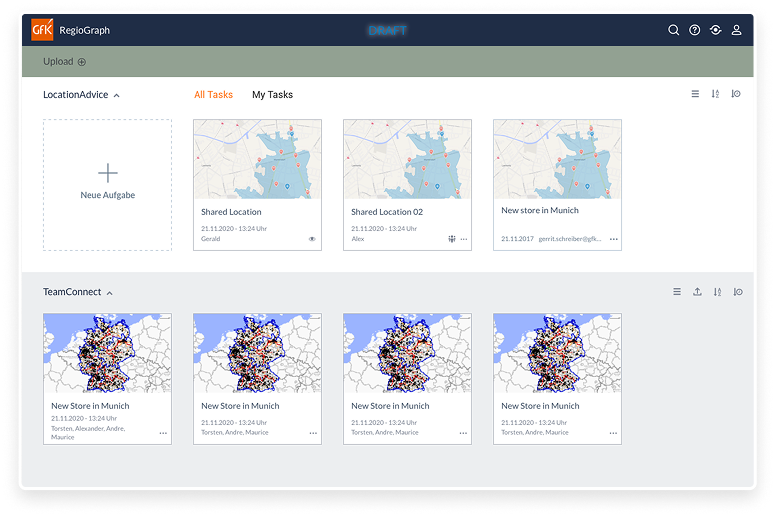Click the GfK logo
Viewport: 776px width, 517px height.
coord(43,30)
